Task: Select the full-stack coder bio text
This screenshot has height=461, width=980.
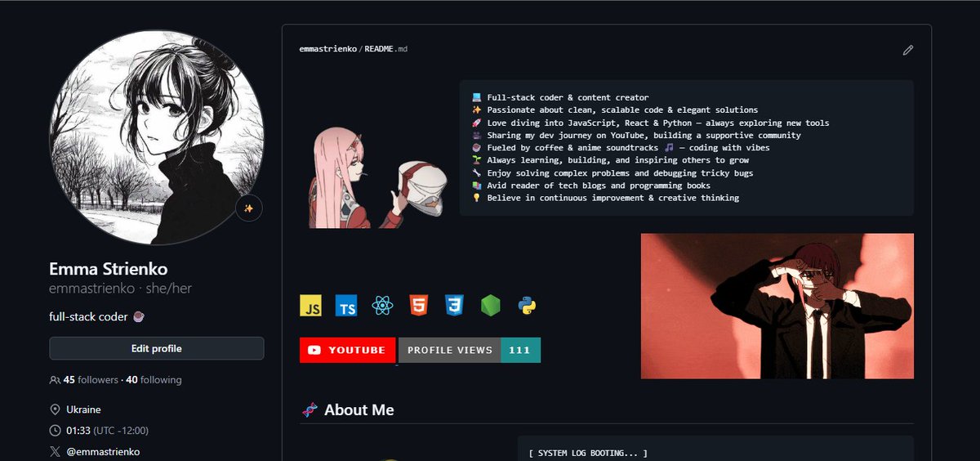Action: 97,316
